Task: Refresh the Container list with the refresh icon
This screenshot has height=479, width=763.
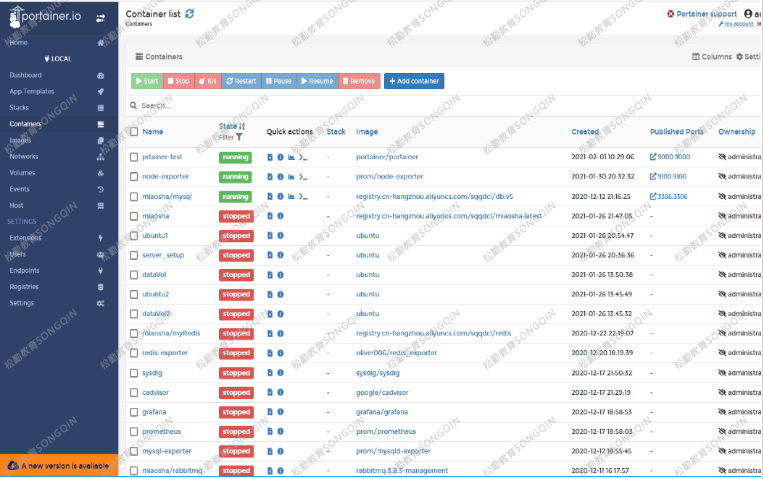Action: pos(190,14)
